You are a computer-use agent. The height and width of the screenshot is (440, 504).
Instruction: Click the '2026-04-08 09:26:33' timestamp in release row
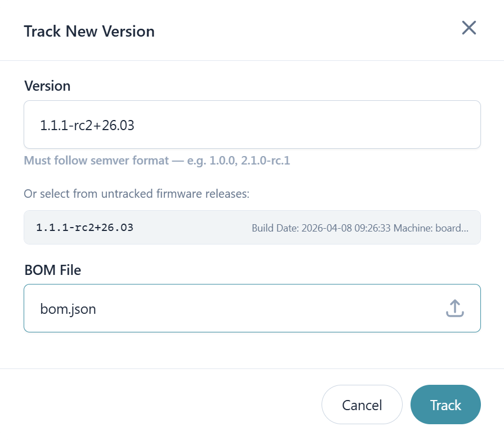click(x=346, y=228)
